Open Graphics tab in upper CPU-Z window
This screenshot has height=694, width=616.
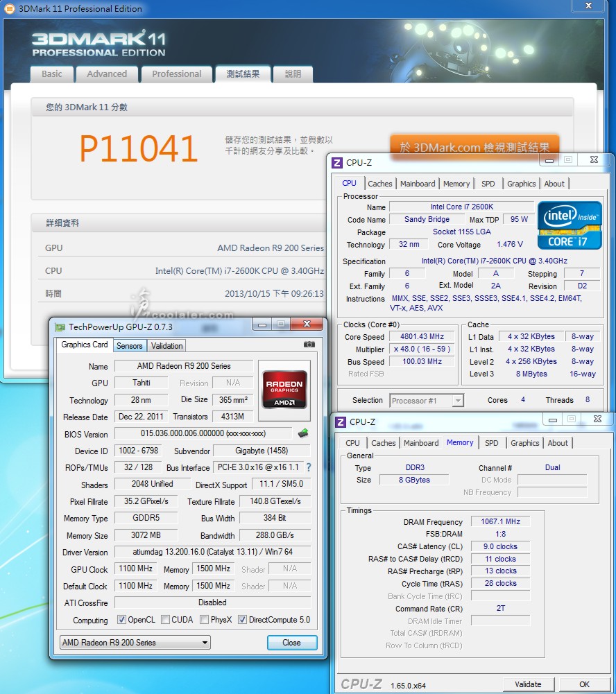pyautogui.click(x=521, y=184)
